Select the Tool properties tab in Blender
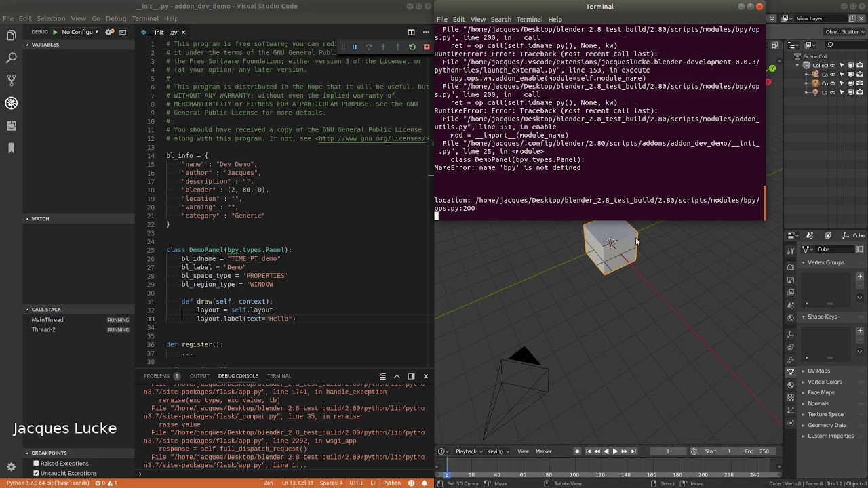The width and height of the screenshot is (868, 488). [791, 251]
